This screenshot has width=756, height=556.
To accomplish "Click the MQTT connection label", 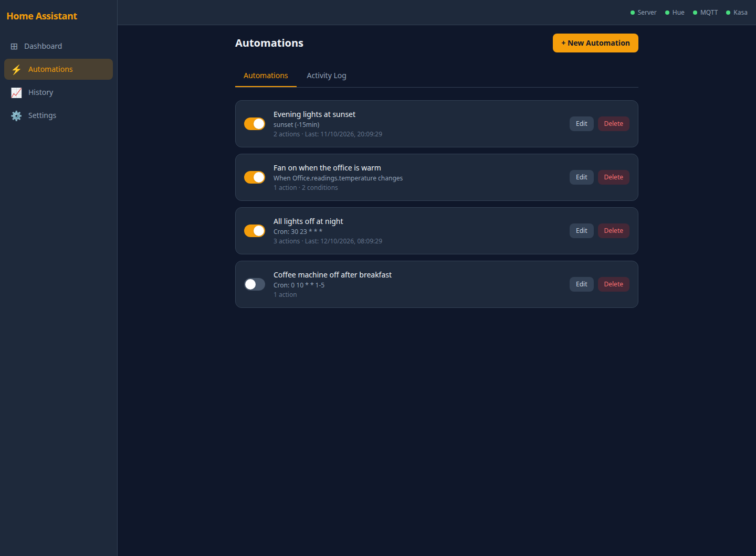I will 709,13.
